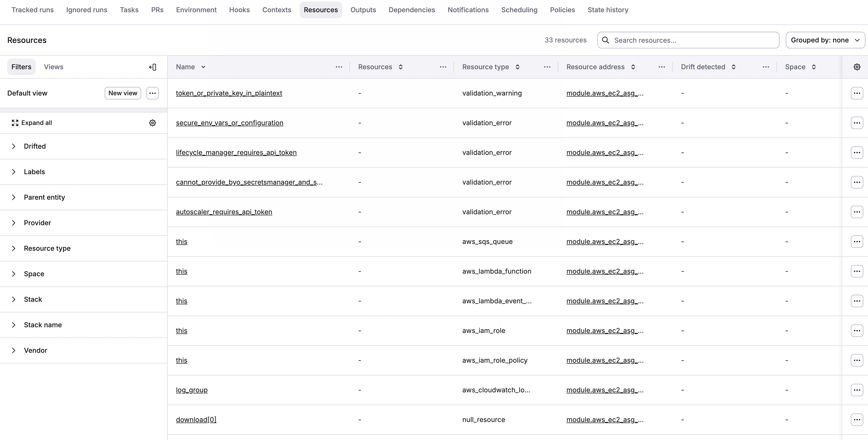Open row actions for aws_sqs_queue row

point(857,242)
